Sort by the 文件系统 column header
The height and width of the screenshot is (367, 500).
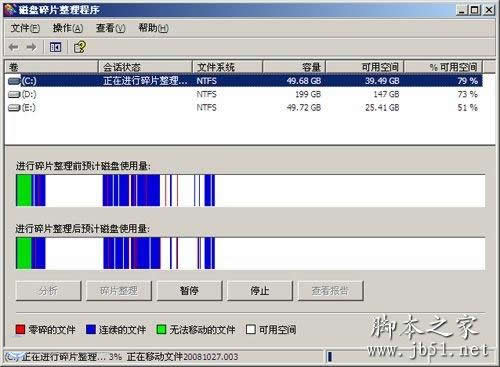coord(228,67)
